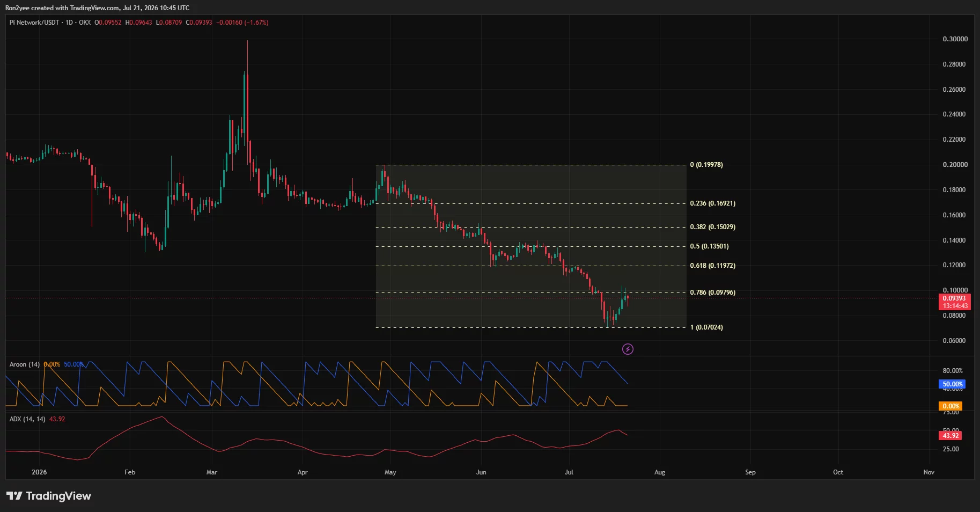
Task: Click the 0.30000 price scale label
Action: click(x=955, y=39)
